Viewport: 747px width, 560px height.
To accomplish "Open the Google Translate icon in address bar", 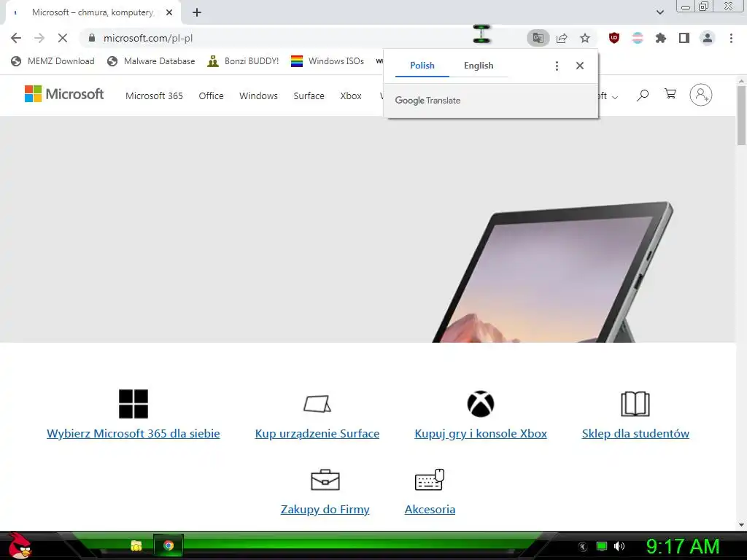I will pyautogui.click(x=538, y=38).
